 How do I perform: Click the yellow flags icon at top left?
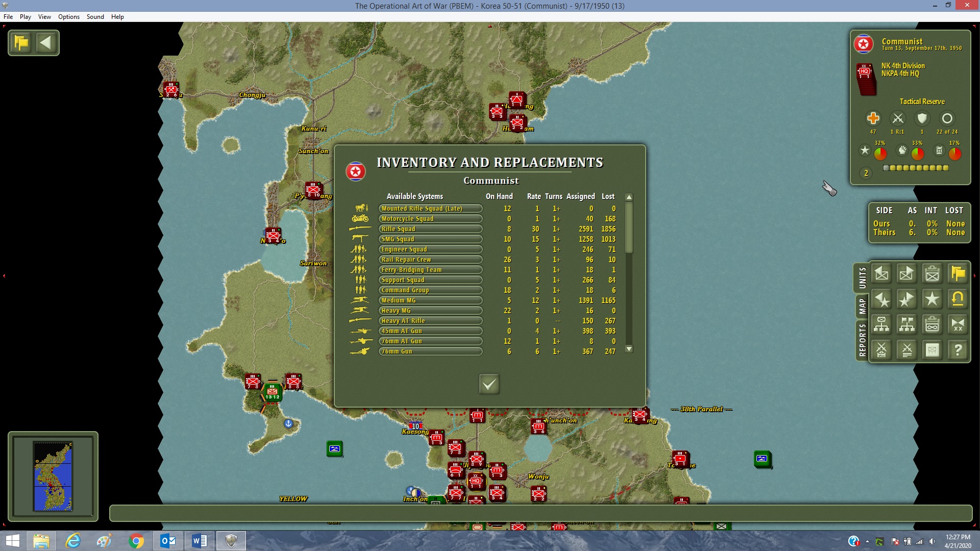pyautogui.click(x=21, y=43)
